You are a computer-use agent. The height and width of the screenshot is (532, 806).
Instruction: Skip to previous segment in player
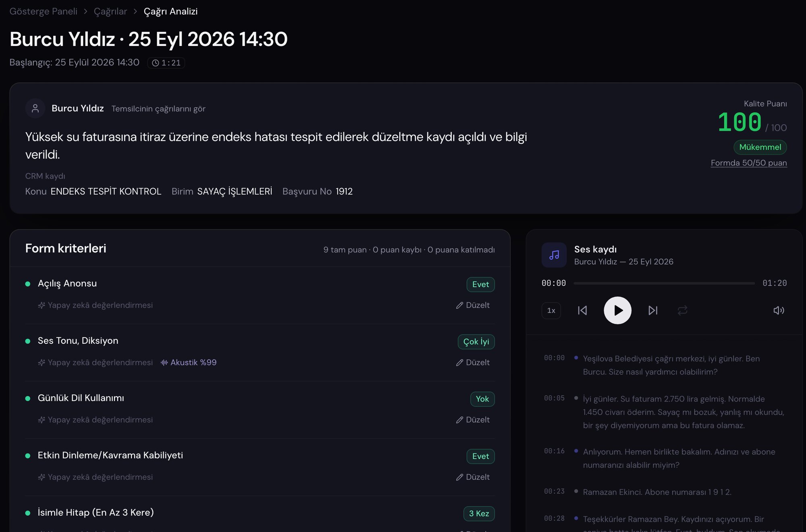click(582, 310)
